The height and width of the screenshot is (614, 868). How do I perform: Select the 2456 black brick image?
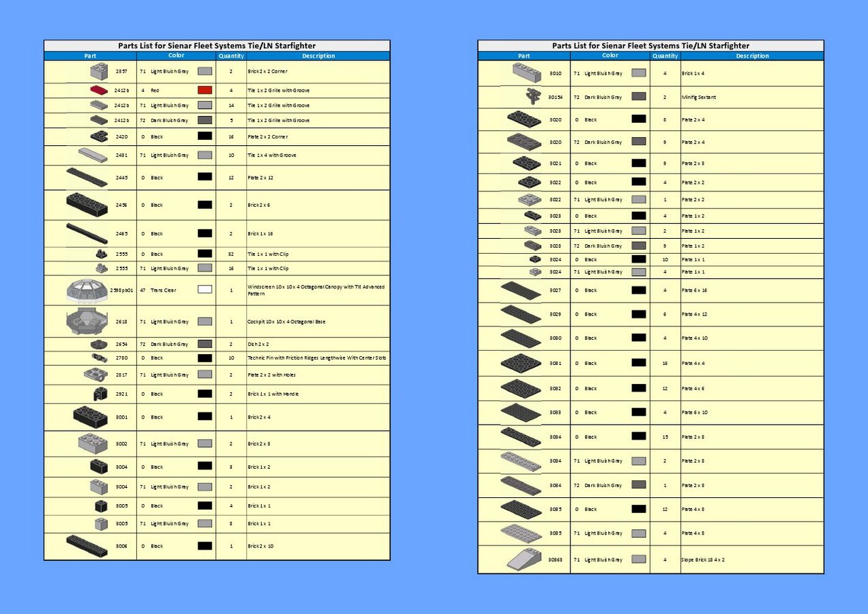pos(87,204)
